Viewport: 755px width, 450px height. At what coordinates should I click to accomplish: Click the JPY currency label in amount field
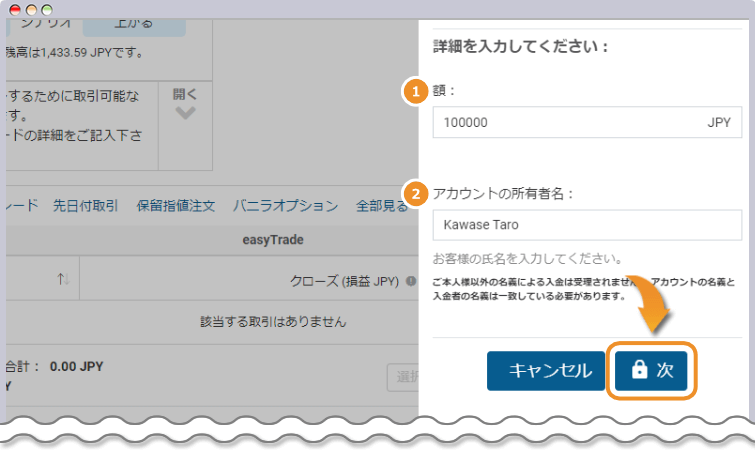[x=719, y=122]
